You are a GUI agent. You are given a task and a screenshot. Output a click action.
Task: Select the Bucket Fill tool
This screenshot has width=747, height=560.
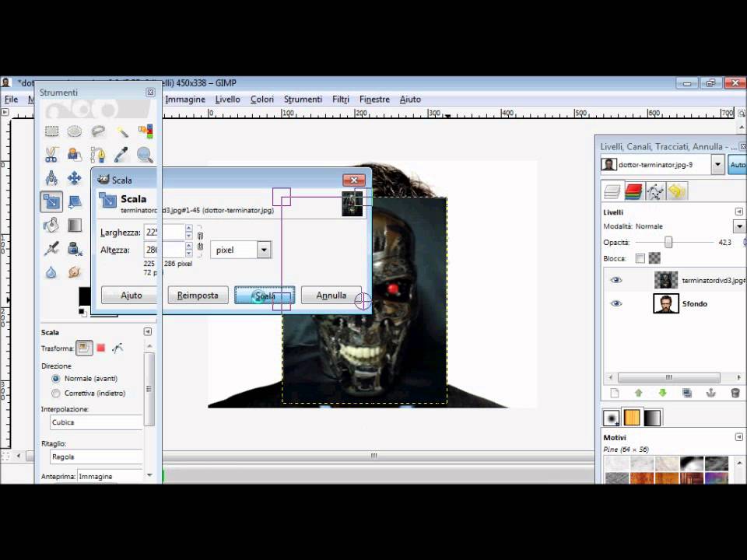pyautogui.click(x=51, y=225)
